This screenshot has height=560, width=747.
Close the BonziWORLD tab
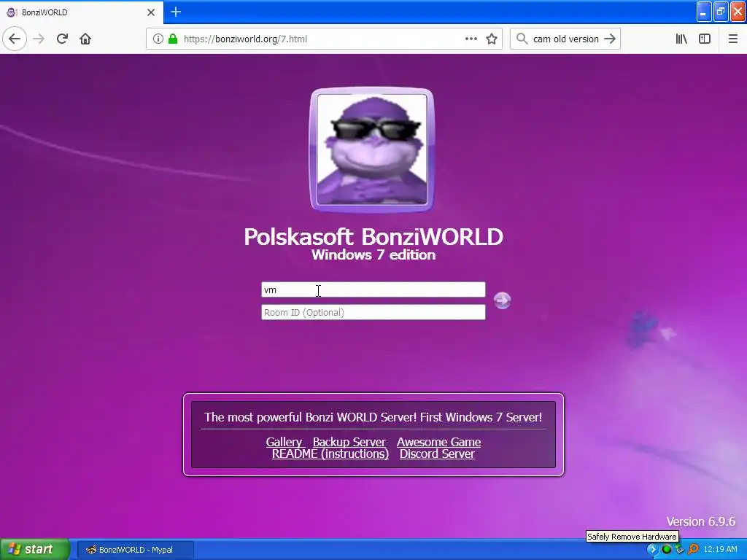point(151,12)
